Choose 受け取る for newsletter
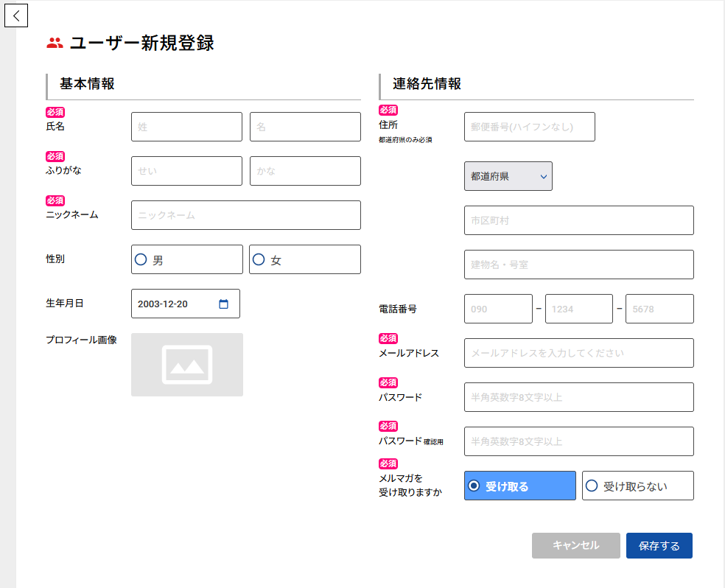This screenshot has height=588, width=725. [x=519, y=486]
